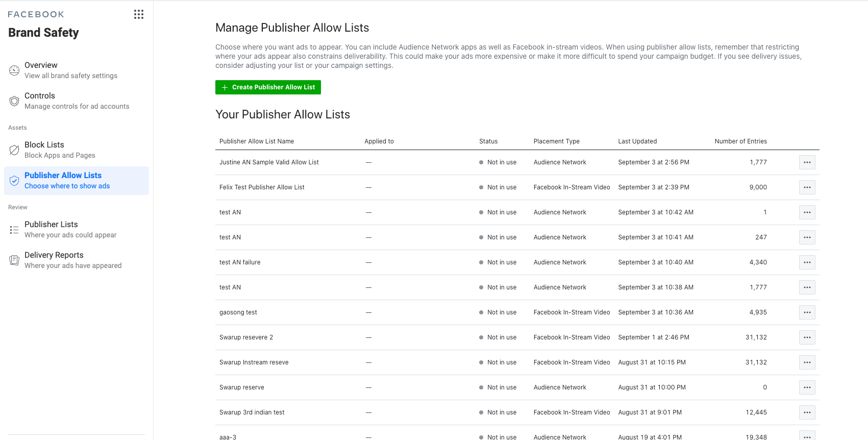Image resolution: width=868 pixels, height=440 pixels.
Task: Open options menu for Justine AN Sample Valid Allow List
Action: click(807, 162)
